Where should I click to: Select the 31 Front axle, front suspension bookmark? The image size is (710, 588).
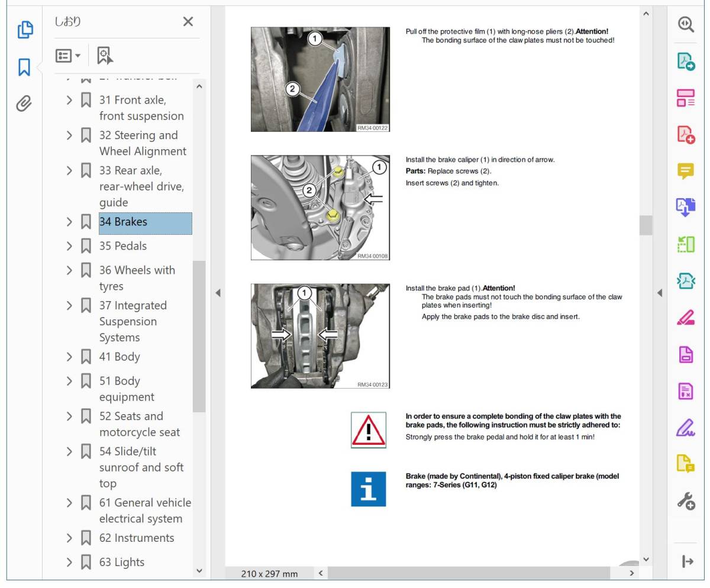click(141, 108)
